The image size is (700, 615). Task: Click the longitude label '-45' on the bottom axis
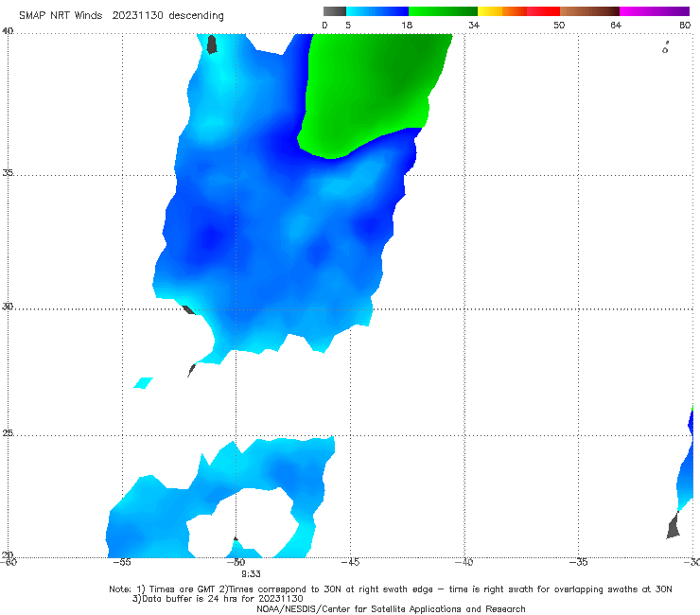click(x=350, y=562)
